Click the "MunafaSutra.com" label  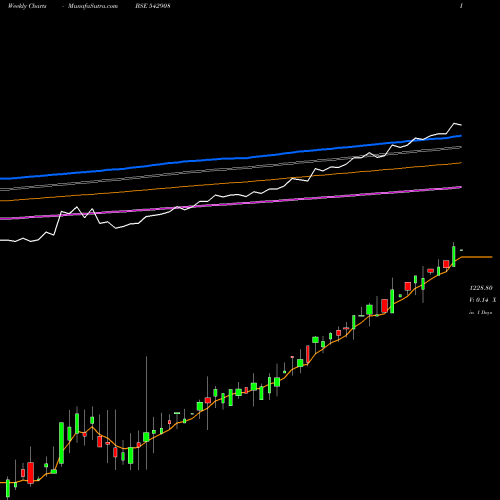93,6
